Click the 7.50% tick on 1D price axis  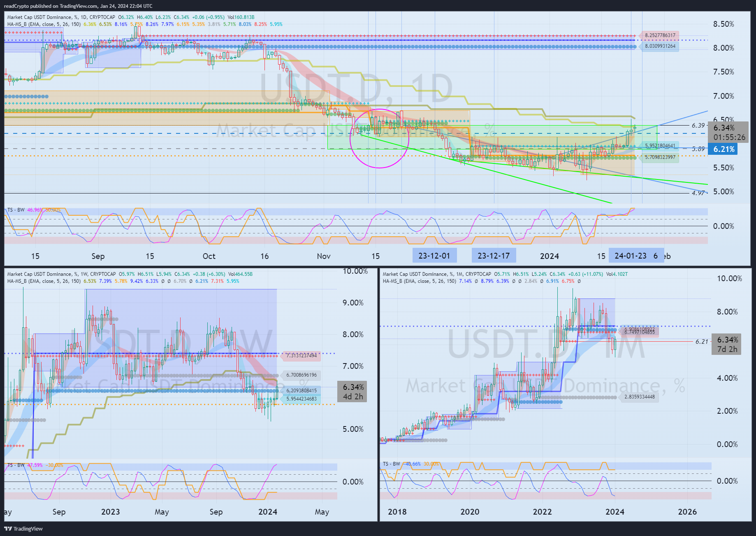(x=724, y=72)
